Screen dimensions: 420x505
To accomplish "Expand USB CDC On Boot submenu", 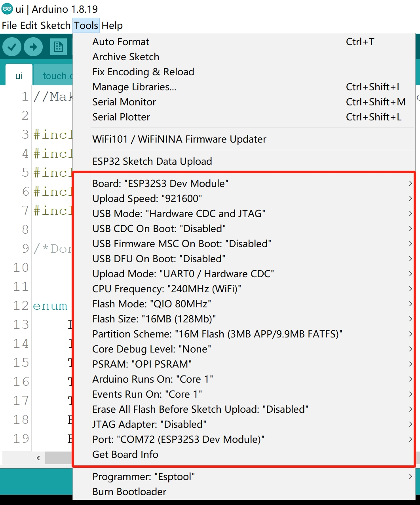I will coord(244,229).
